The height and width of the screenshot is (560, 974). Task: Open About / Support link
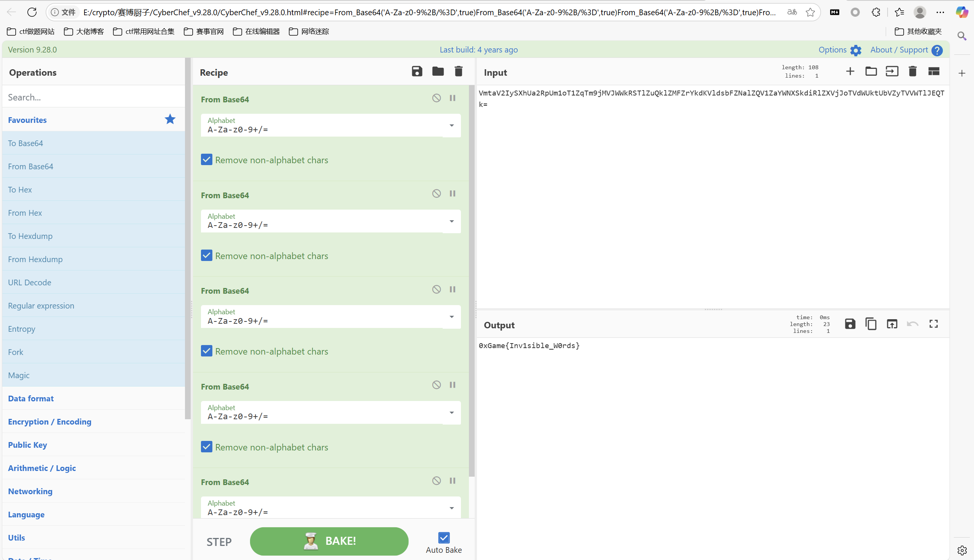[x=899, y=49]
